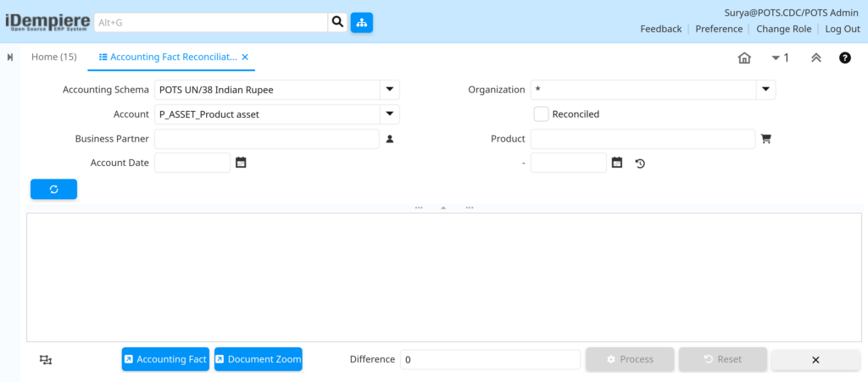
Task: Open the menu tree icon button
Action: (x=361, y=23)
